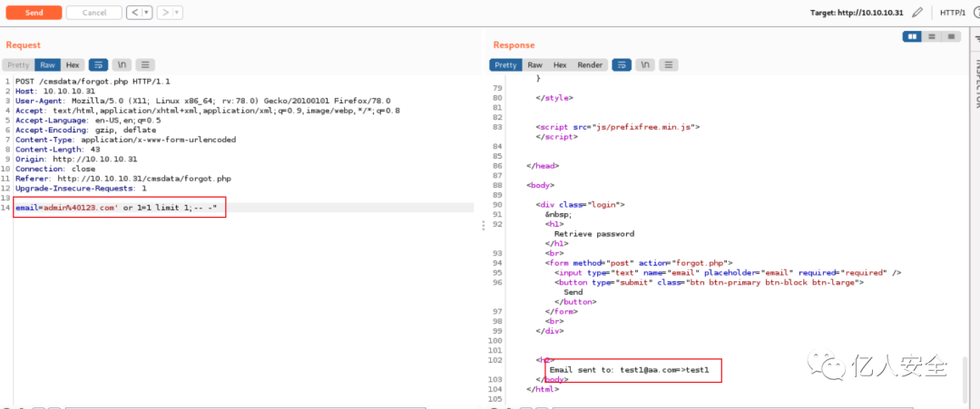The height and width of the screenshot is (409, 980).
Task: Click the Accept-Language header line
Action: [88, 120]
